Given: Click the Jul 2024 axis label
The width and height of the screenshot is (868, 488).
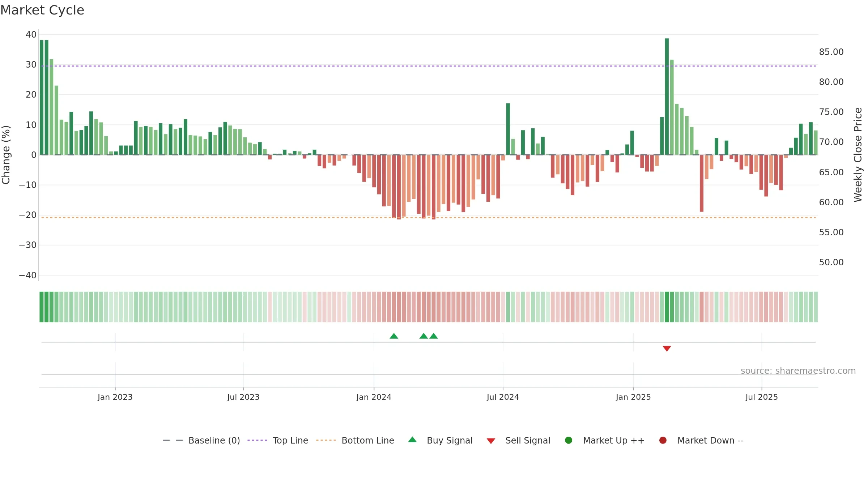Looking at the screenshot, I should [503, 397].
